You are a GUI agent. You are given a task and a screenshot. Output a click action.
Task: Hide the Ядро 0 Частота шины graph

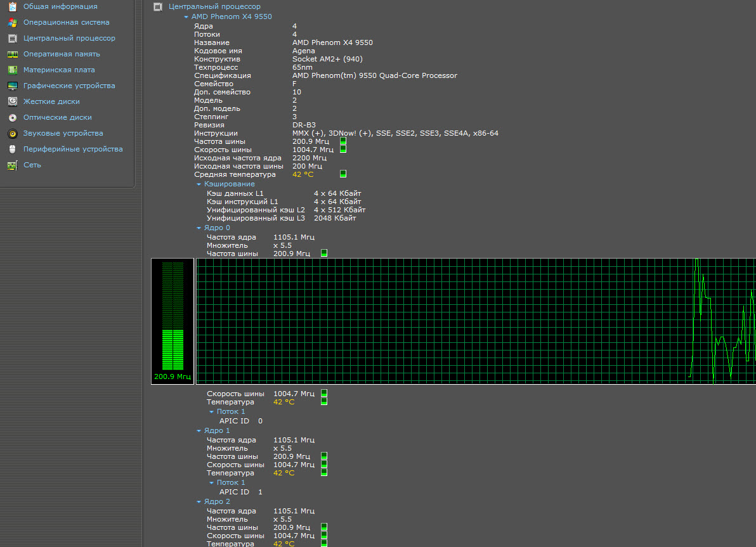[324, 253]
